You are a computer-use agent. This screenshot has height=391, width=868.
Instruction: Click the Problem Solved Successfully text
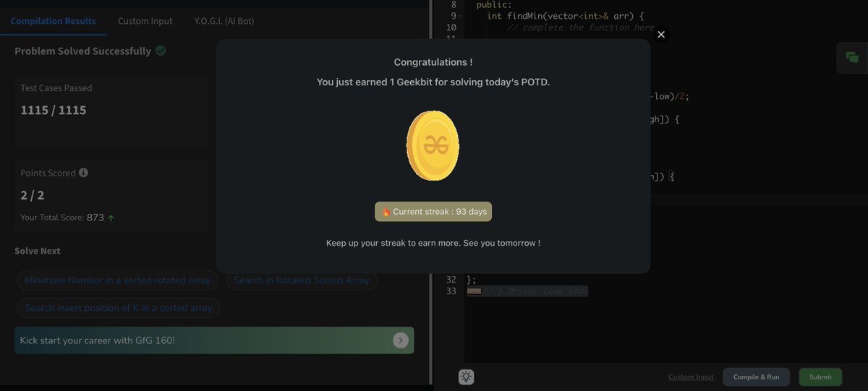point(83,51)
